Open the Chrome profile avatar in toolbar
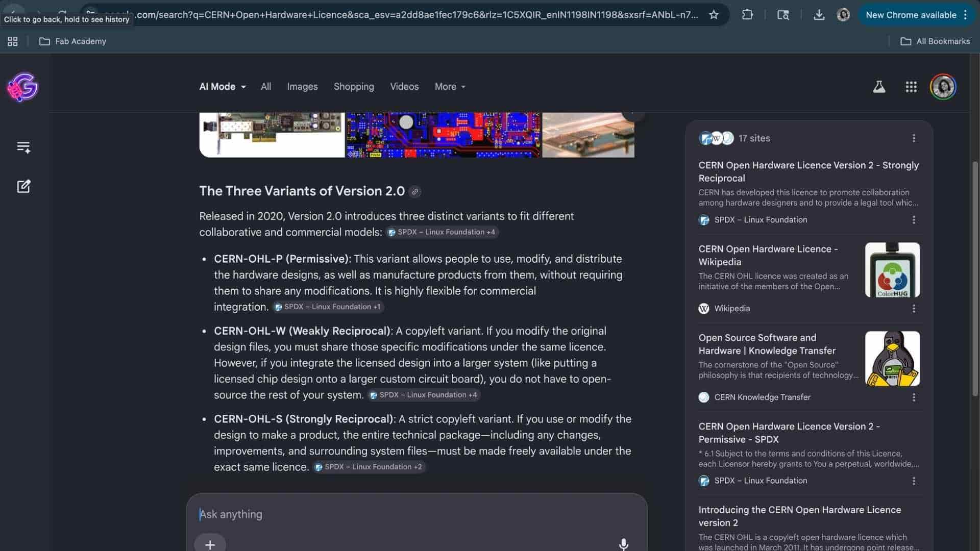The image size is (980, 551). [x=843, y=15]
